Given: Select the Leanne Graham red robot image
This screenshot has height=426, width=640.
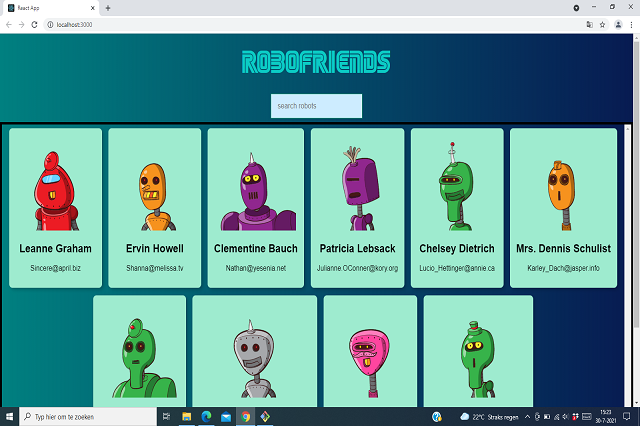Looking at the screenshot, I should point(56,191).
